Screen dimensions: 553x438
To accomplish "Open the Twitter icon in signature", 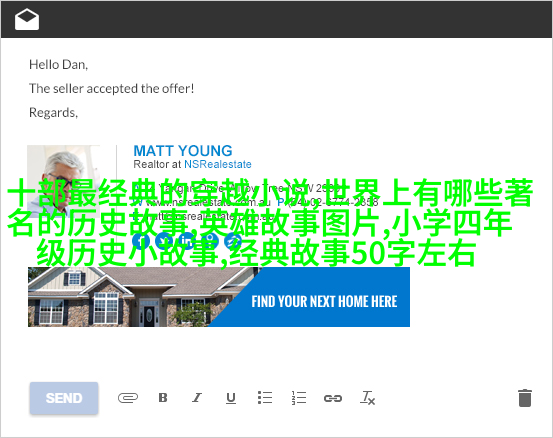I will 164,241.
